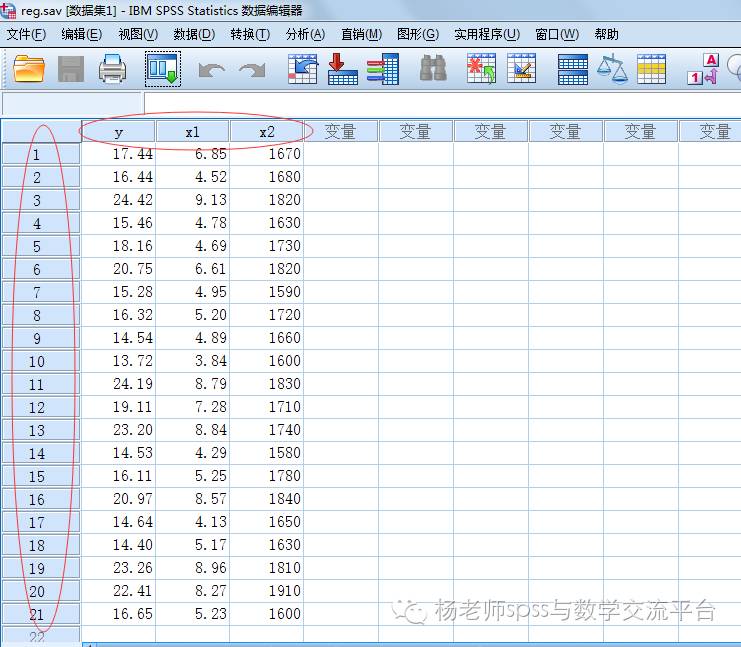The image size is (741, 647).
Task: Click x2 value 1650
Action: tap(267, 522)
